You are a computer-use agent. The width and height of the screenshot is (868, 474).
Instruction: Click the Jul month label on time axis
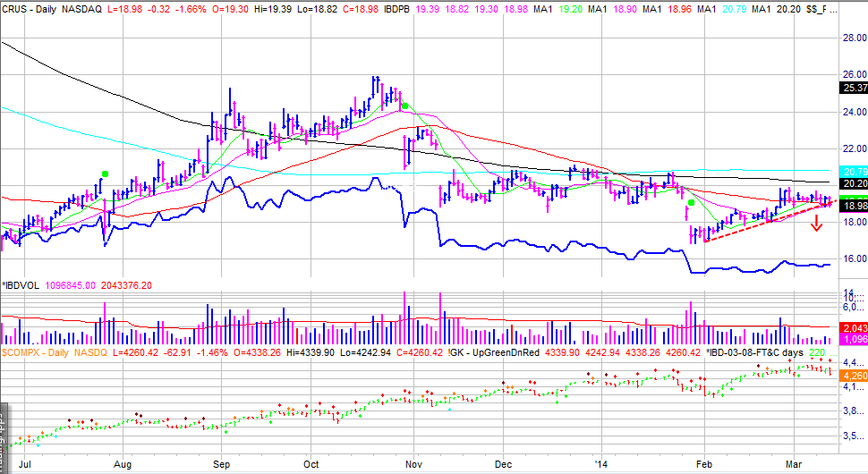click(x=25, y=464)
